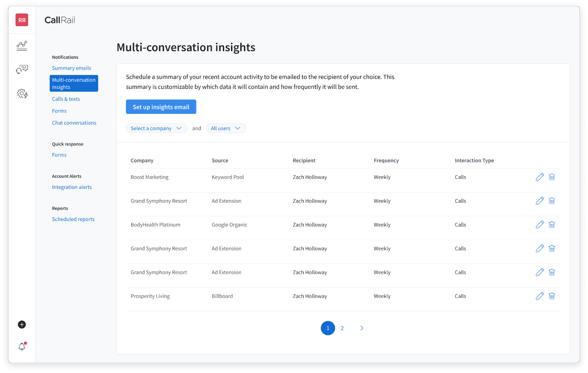588x373 pixels.
Task: Open Chat conversations in the Notifications menu
Action: (74, 123)
